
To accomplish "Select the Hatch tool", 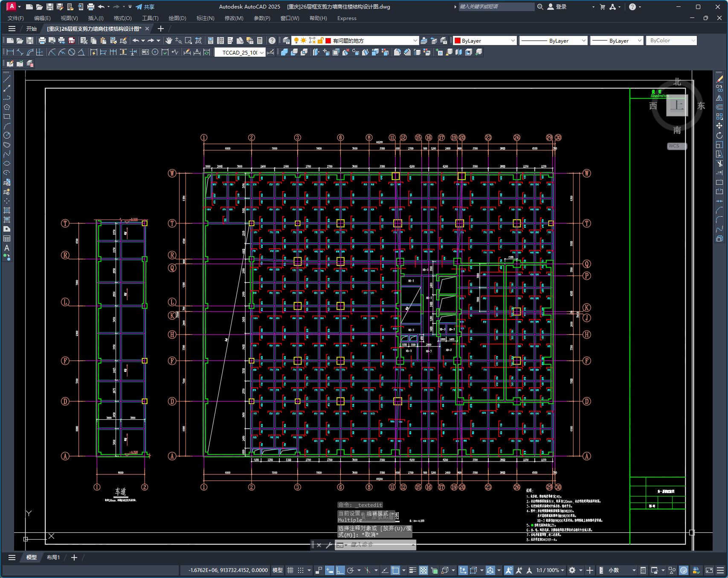I will 7,210.
